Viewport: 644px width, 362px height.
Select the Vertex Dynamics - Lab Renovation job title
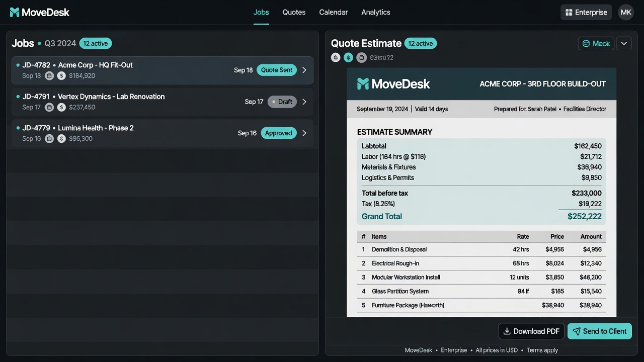click(x=111, y=97)
